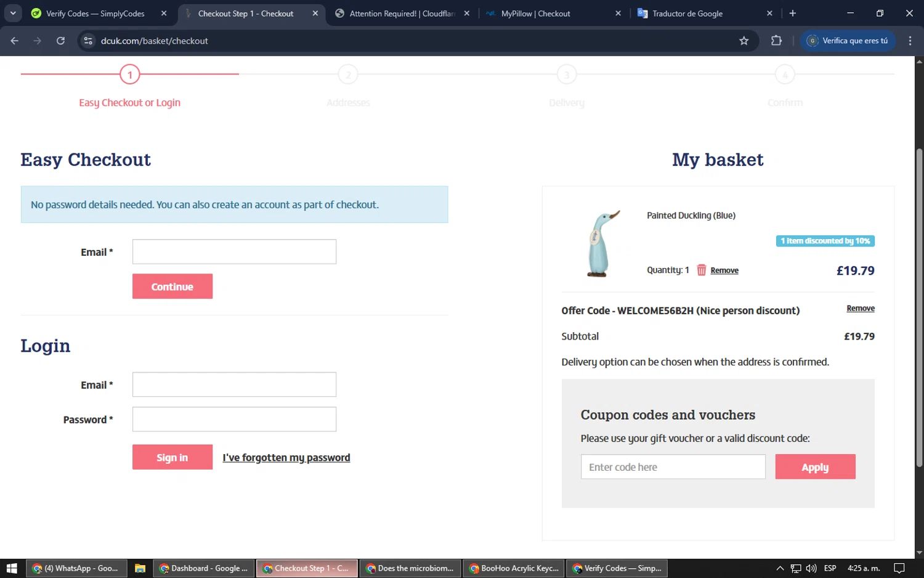Screen dimensions: 924x578
Task: Click the Continue button
Action: pyautogui.click(x=172, y=287)
